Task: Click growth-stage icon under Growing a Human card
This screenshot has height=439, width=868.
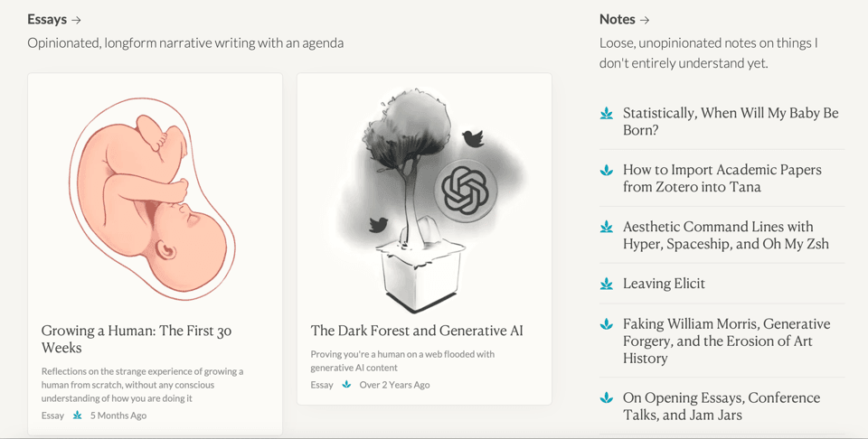Action: pos(77,416)
